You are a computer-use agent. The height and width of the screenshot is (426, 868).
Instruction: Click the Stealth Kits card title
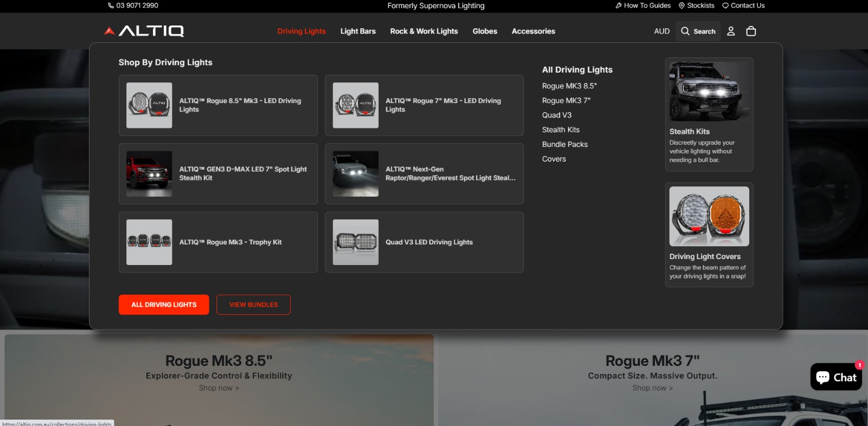(x=690, y=131)
